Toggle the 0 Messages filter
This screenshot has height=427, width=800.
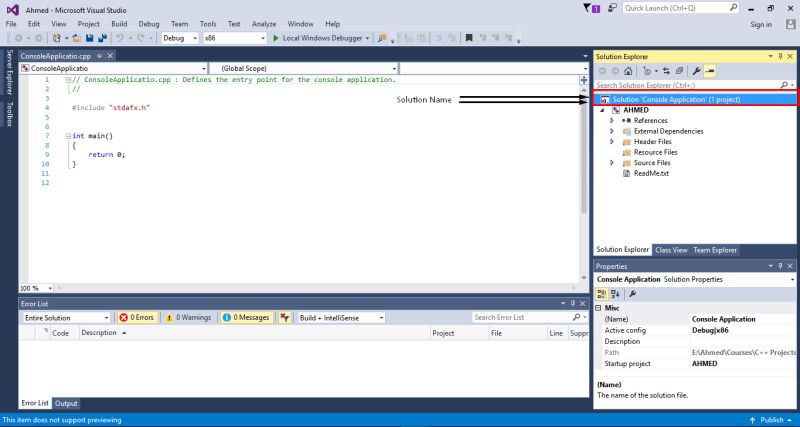pyautogui.click(x=246, y=317)
